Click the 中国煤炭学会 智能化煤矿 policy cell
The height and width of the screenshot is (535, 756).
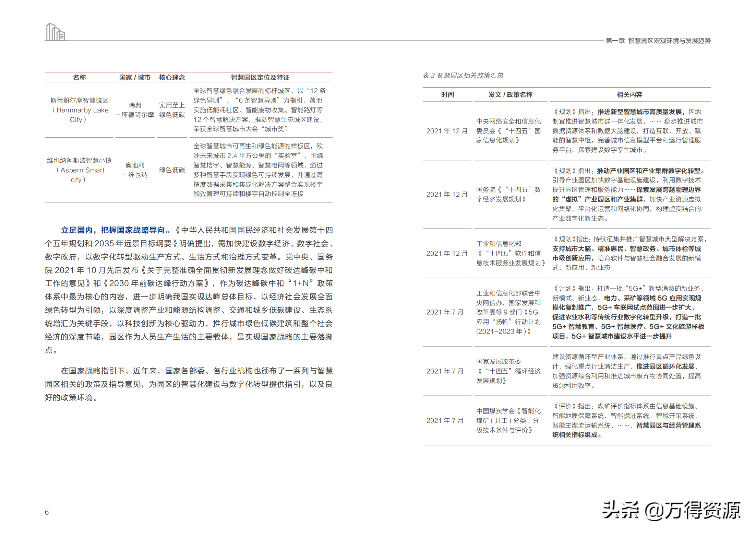[508, 420]
